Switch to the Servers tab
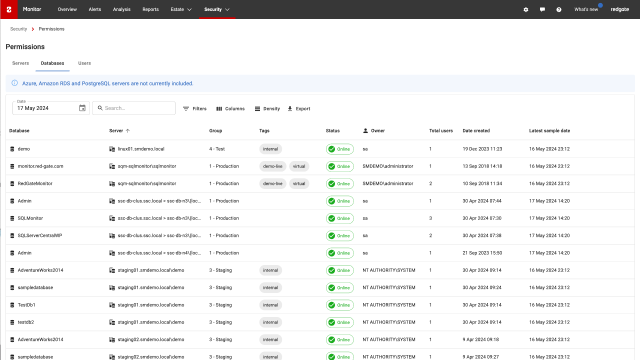This screenshot has width=640, height=360. (20, 63)
